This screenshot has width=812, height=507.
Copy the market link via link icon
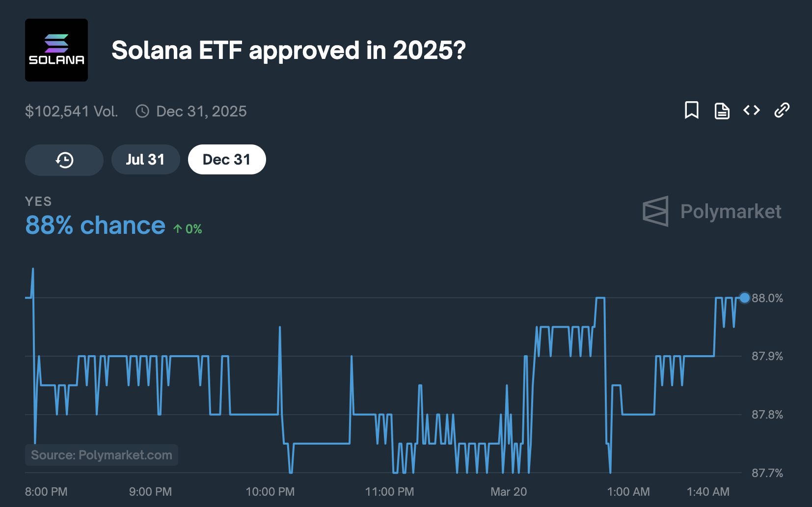(781, 111)
